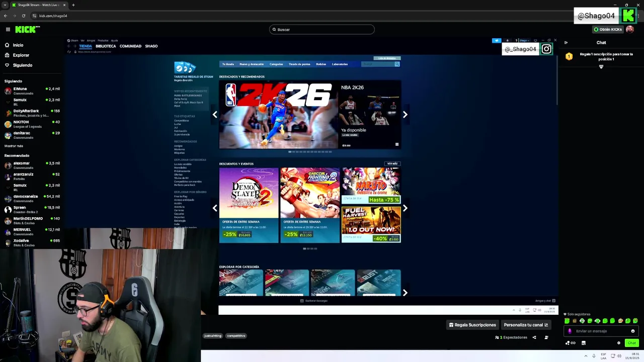The height and width of the screenshot is (362, 644).
Task: Click the share stream icon
Action: tap(534, 337)
